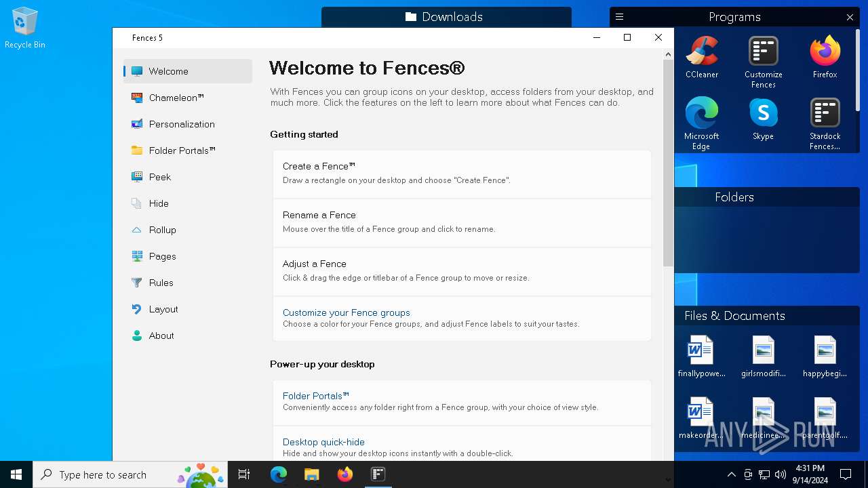
Task: Click the About person icon
Action: pyautogui.click(x=137, y=335)
